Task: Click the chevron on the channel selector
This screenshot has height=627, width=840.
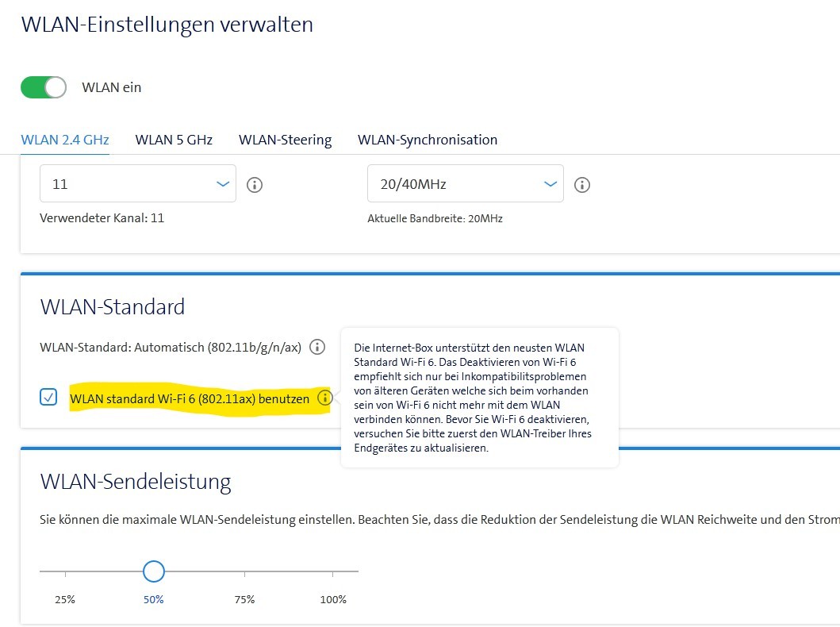Action: tap(222, 183)
